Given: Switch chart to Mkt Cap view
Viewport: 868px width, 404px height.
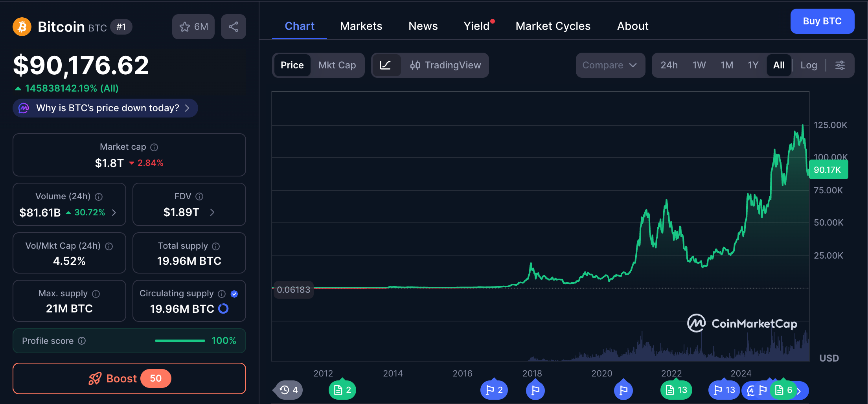Looking at the screenshot, I should [x=337, y=65].
